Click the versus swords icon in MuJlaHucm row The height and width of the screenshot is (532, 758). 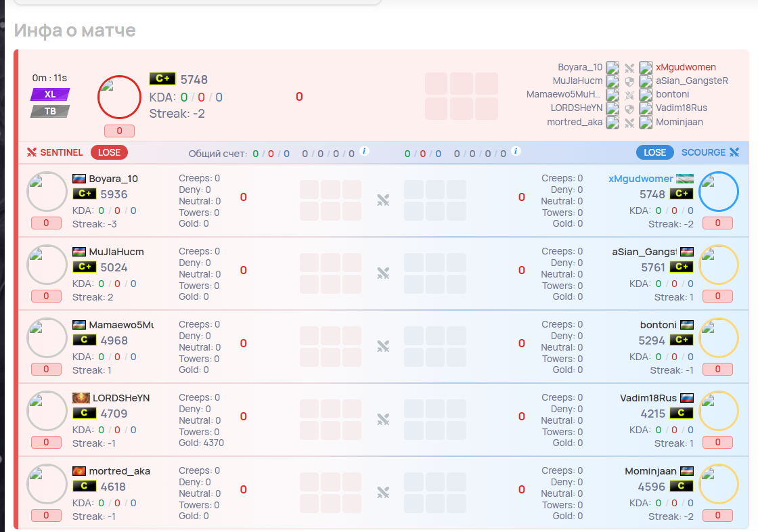click(x=383, y=273)
